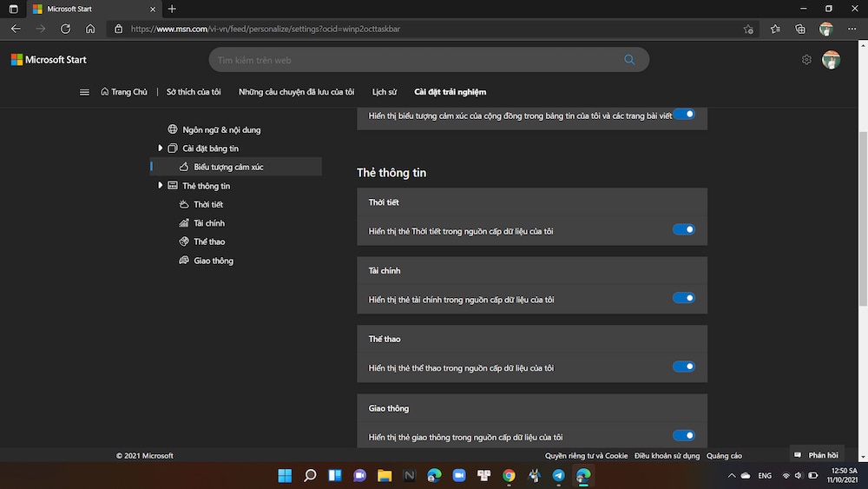868x489 pixels.
Task: Click the search magnifier icon in search box
Action: click(x=629, y=60)
